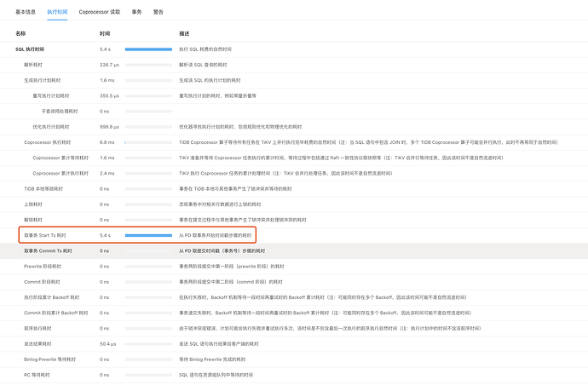Click the 描述 column header
The width and height of the screenshot is (588, 385).
coord(184,34)
